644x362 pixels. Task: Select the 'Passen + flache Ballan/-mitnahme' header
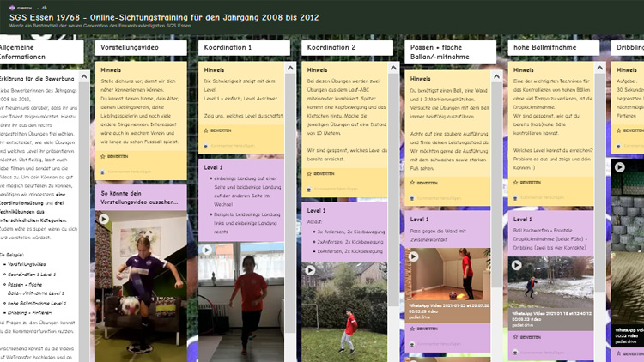pos(450,52)
